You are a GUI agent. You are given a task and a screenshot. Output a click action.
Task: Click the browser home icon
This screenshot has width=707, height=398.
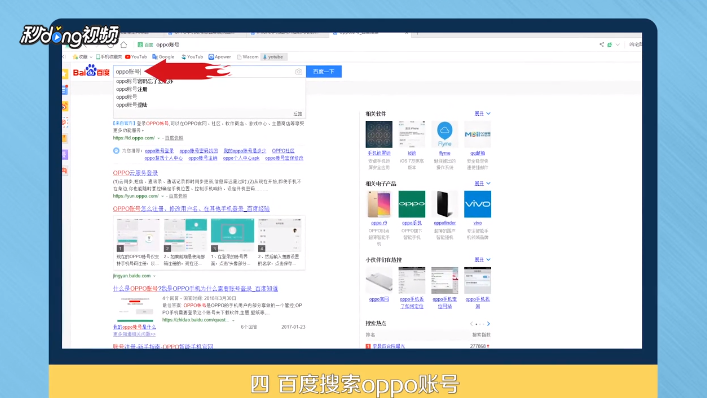pyautogui.click(x=124, y=45)
